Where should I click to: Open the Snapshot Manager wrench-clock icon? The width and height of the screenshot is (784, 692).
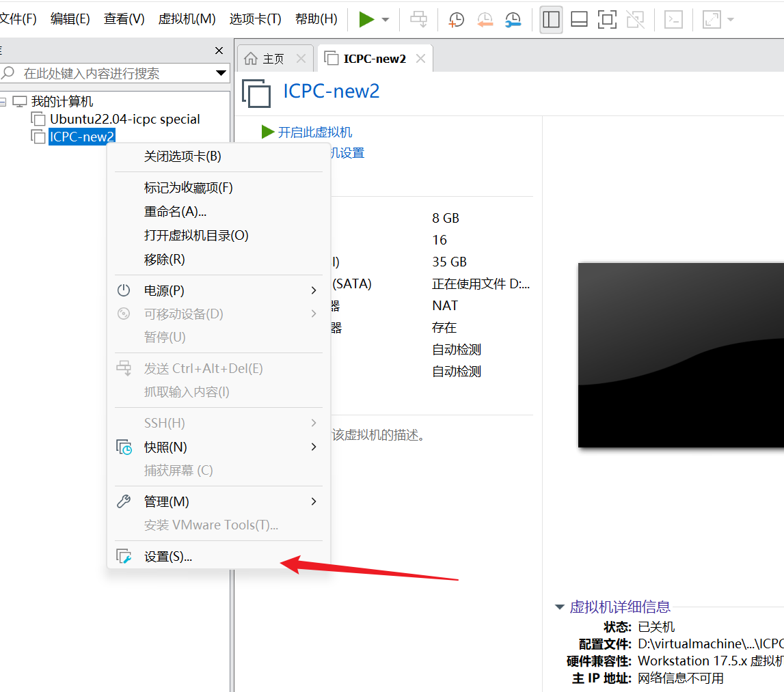point(514,18)
